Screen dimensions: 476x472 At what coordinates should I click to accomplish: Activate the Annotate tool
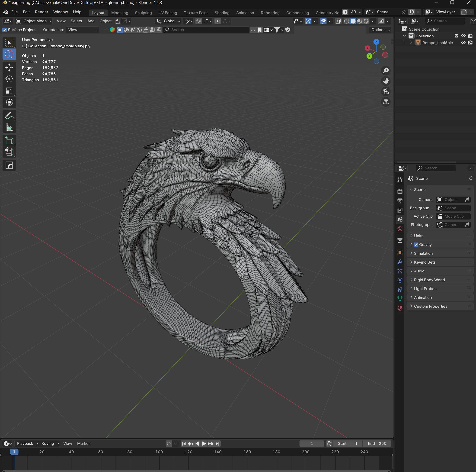9,116
